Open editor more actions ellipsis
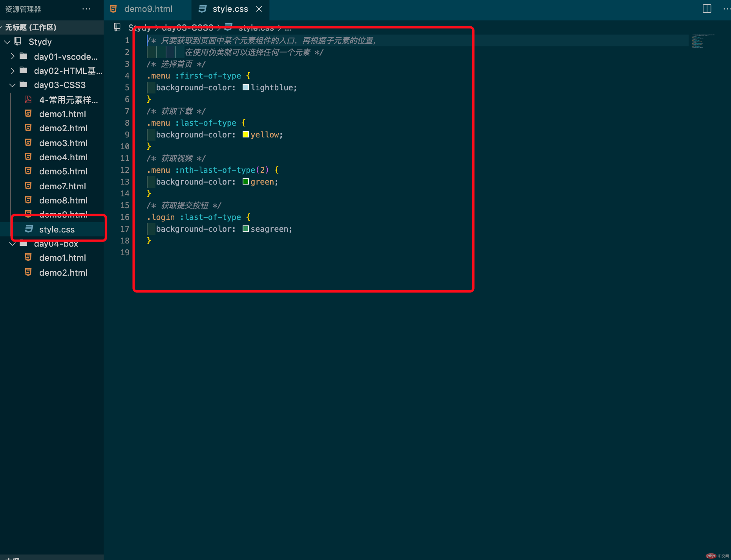The image size is (731, 560). point(727,9)
